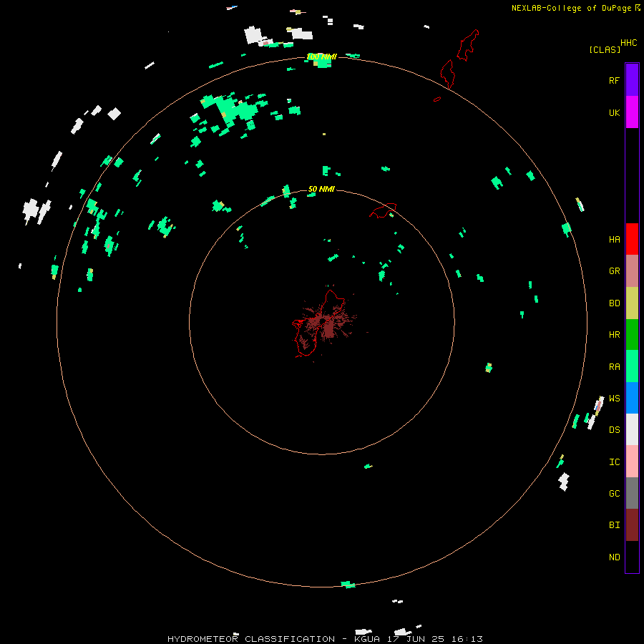This screenshot has height=644, width=644.
Task: Click the RA light green legend swatch
Action: click(632, 366)
